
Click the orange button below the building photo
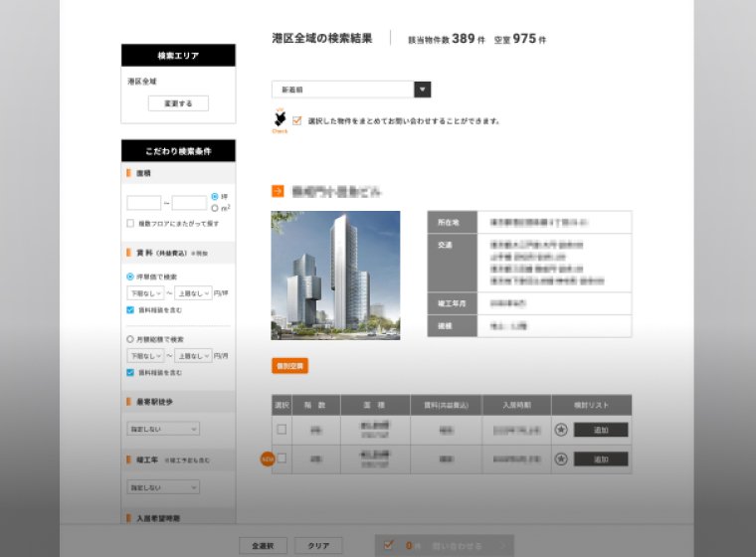pyautogui.click(x=289, y=366)
